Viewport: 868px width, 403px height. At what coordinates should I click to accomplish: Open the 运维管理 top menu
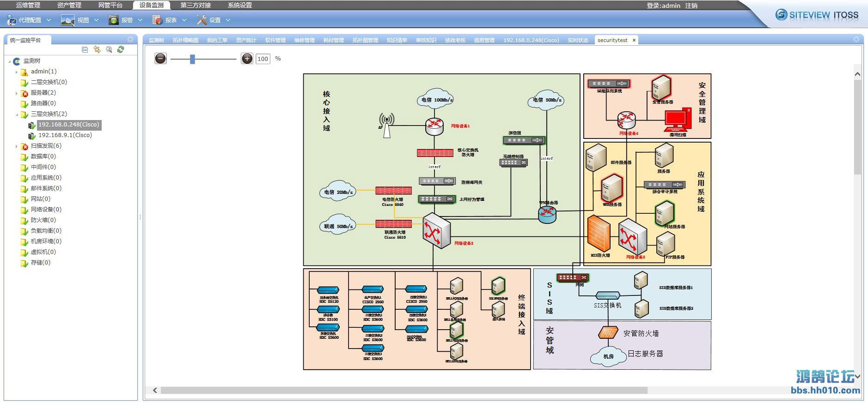pyautogui.click(x=28, y=5)
